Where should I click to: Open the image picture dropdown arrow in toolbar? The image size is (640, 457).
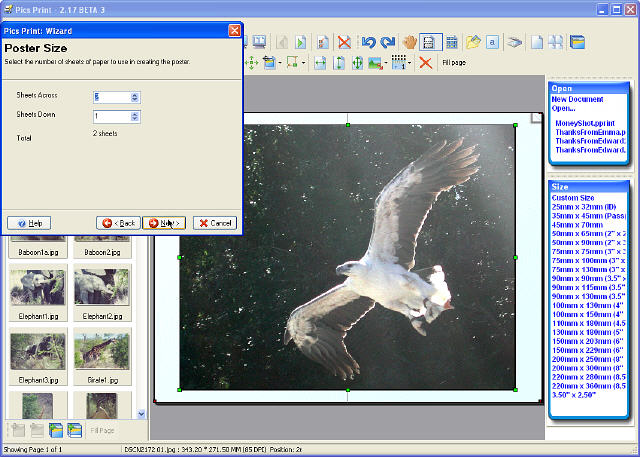tap(385, 64)
